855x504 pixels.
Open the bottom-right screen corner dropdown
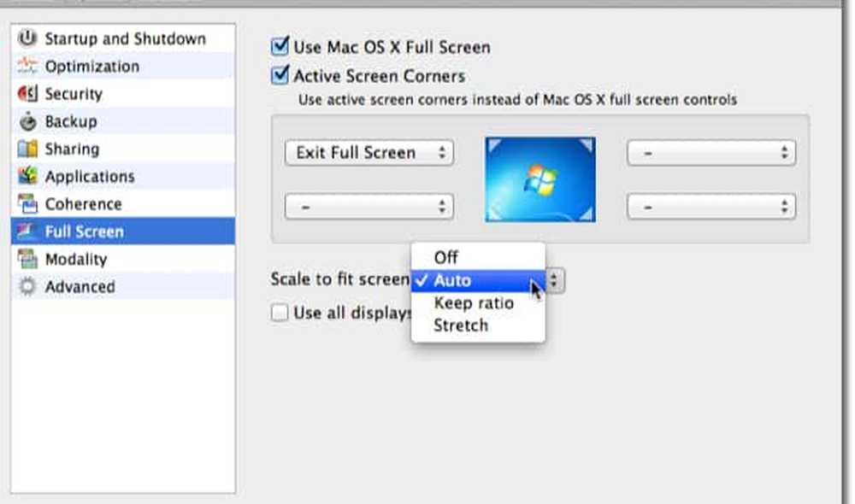pos(711,207)
